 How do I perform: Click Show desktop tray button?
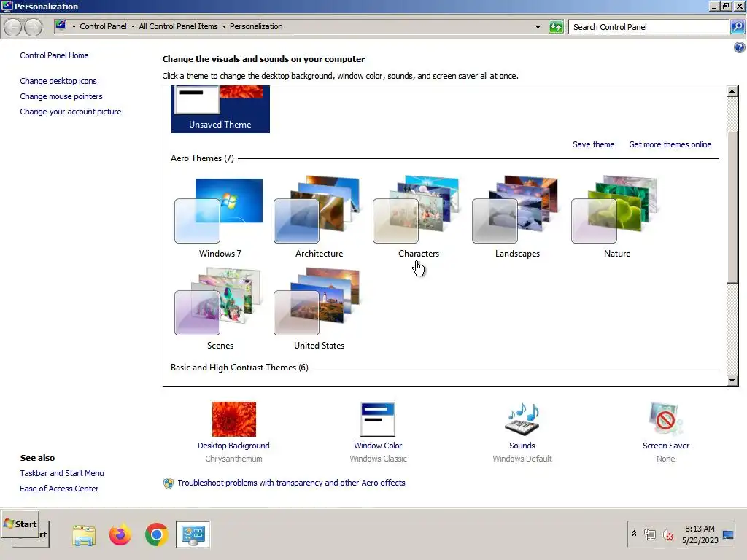tap(728, 534)
